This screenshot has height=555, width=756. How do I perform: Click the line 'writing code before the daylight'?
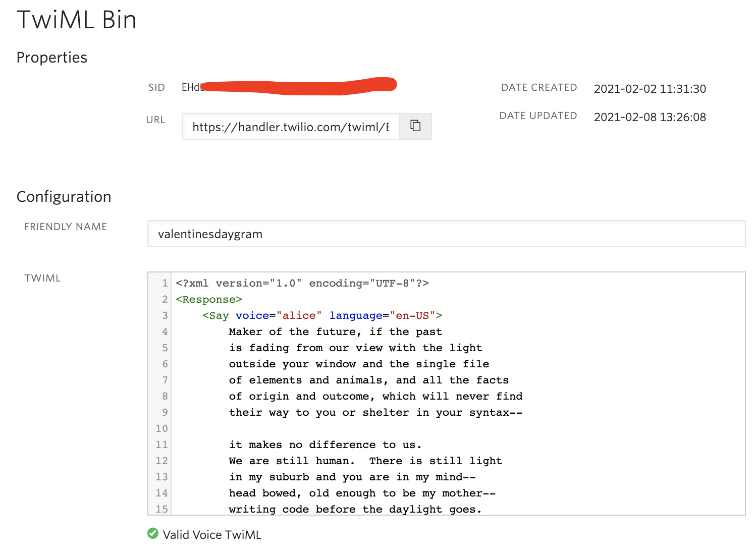click(355, 509)
